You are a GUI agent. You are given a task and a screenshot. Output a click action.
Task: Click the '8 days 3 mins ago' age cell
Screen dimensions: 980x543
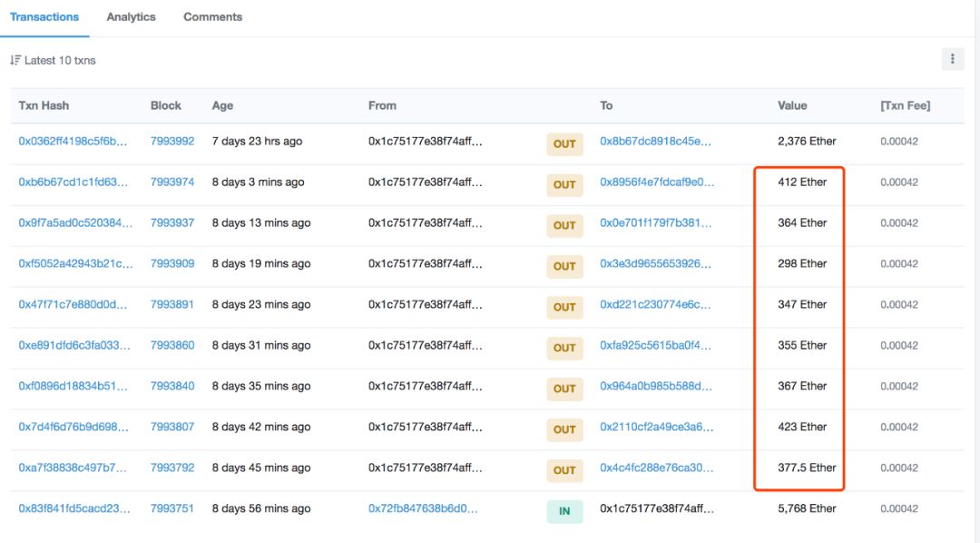(x=258, y=182)
